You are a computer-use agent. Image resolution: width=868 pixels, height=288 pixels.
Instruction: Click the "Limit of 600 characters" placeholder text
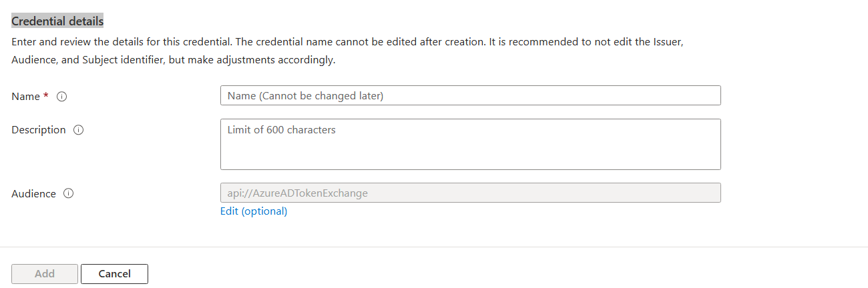coord(281,130)
